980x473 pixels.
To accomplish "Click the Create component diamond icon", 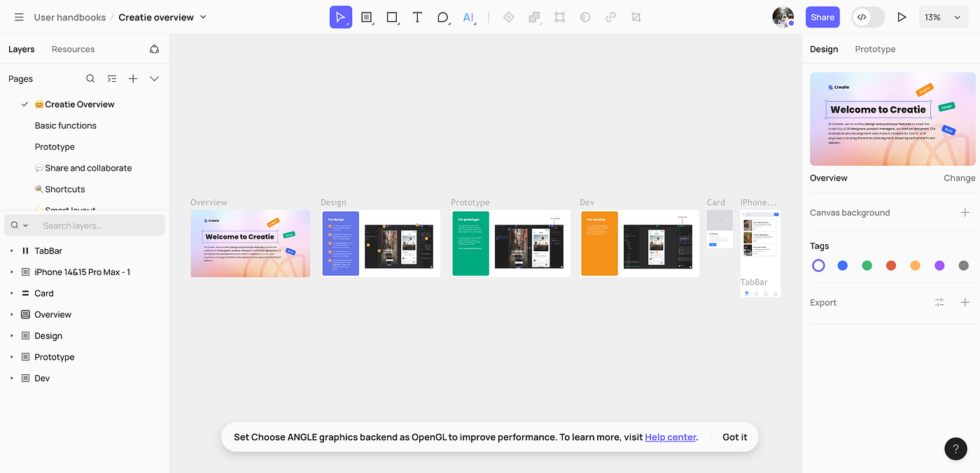I will pos(509,17).
